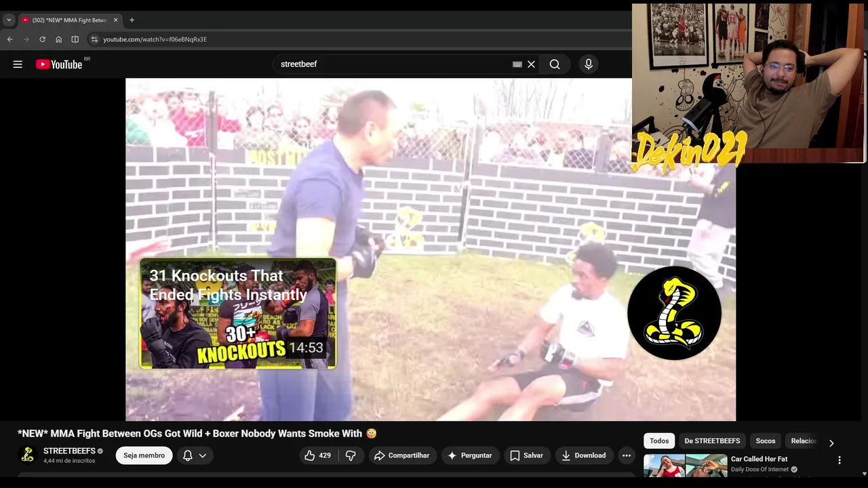
Task: Open 31 Knockouts suggested video card
Action: (238, 313)
